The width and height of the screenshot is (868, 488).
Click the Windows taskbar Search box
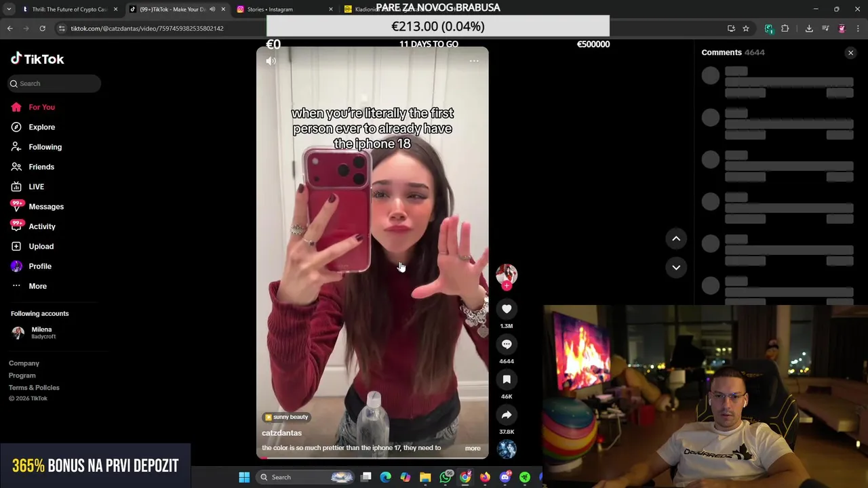(x=306, y=477)
